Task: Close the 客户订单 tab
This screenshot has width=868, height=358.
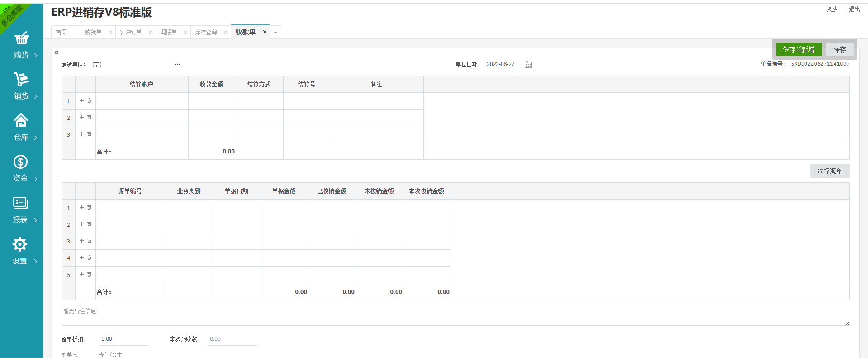Action: [150, 32]
